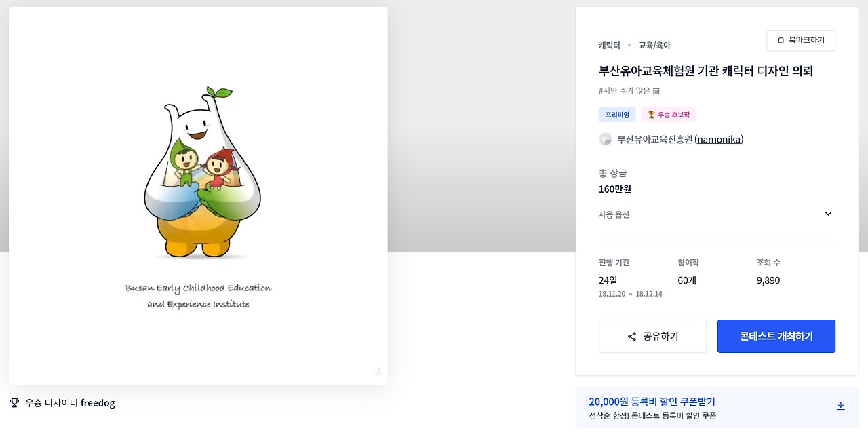Click the 콘테스트 개최하기 button
This screenshot has height=435, width=868.
[x=776, y=337]
